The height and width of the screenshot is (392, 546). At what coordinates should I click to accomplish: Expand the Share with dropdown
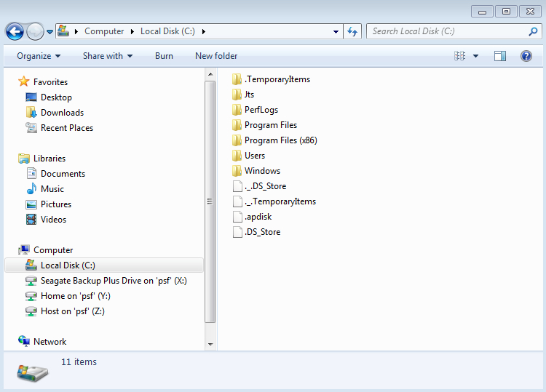pos(108,56)
